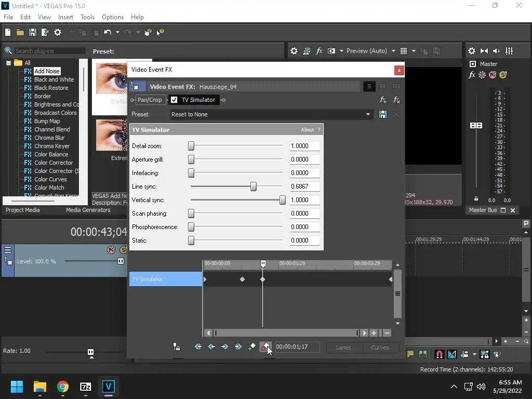Toggle Master automation settings icon
532x399 pixels.
tap(482, 75)
